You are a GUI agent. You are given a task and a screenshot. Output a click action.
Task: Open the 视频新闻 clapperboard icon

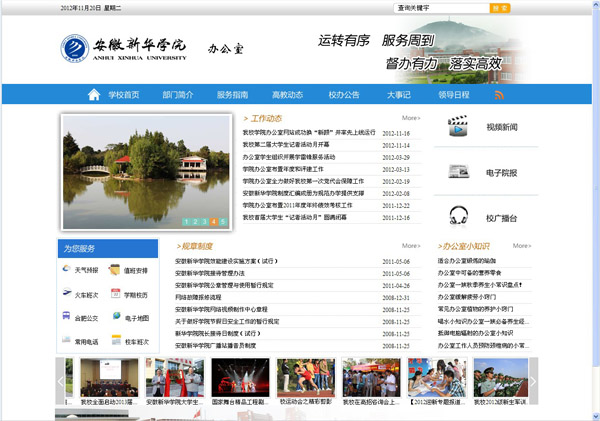pos(458,127)
